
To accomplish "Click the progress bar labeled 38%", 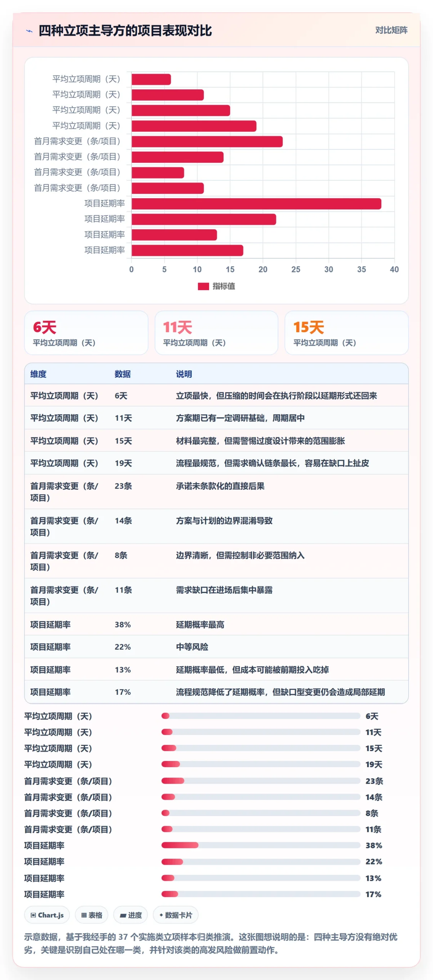I will 261,845.
